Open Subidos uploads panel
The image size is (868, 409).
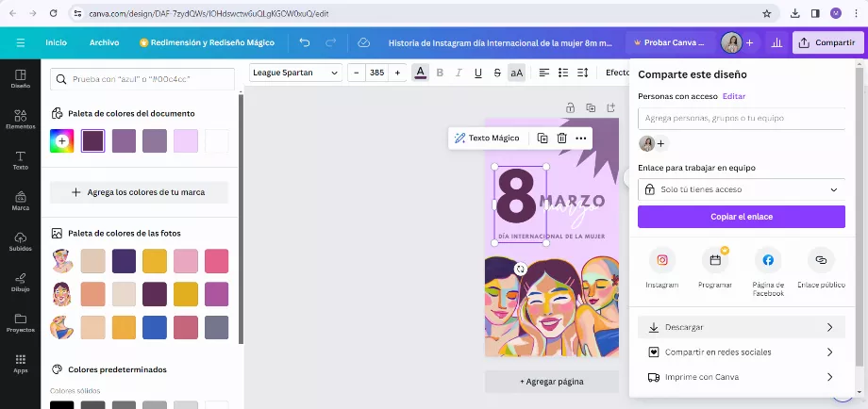(21, 241)
